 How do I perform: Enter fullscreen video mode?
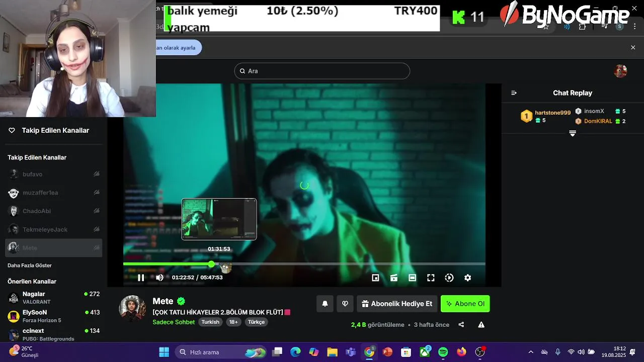431,278
